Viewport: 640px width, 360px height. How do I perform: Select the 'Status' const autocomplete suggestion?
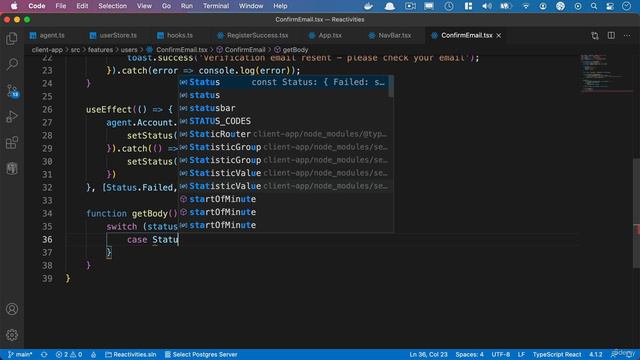click(x=283, y=82)
